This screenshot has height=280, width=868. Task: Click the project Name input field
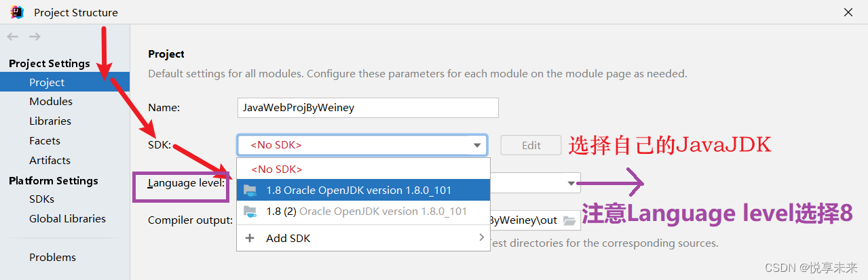(x=368, y=107)
